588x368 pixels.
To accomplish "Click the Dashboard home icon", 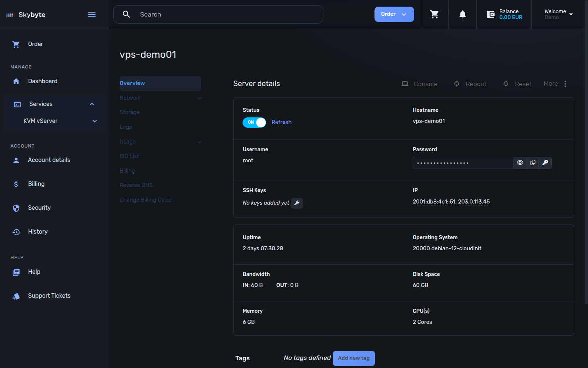I will tap(16, 81).
